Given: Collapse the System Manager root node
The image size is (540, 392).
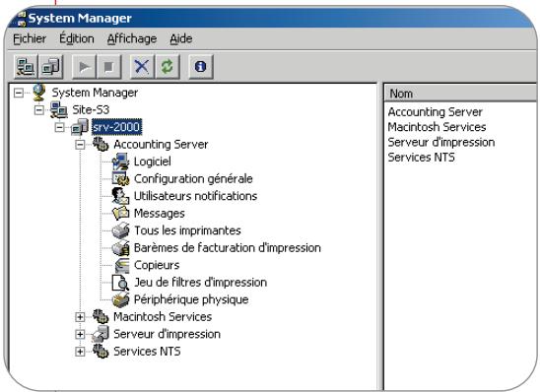Looking at the screenshot, I should click(x=19, y=93).
